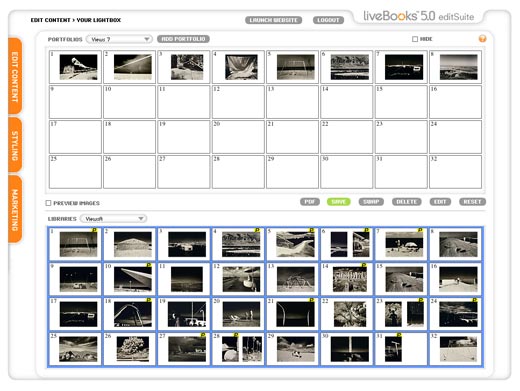Image resolution: width=520 pixels, height=391 pixels.
Task: Click the green Save button
Action: 338,202
